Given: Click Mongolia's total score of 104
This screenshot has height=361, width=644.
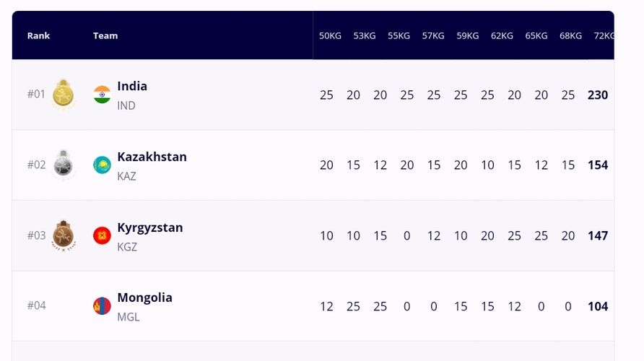Looking at the screenshot, I should tap(598, 307).
